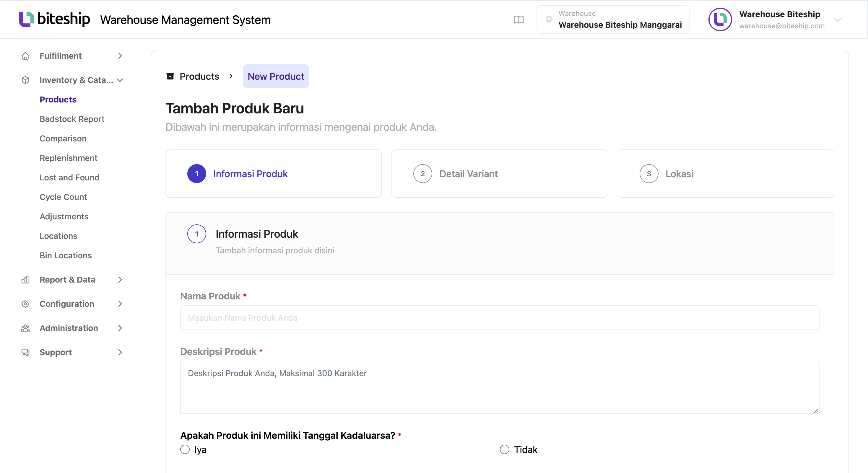Open Lost and Found in the sidebar

pyautogui.click(x=69, y=178)
